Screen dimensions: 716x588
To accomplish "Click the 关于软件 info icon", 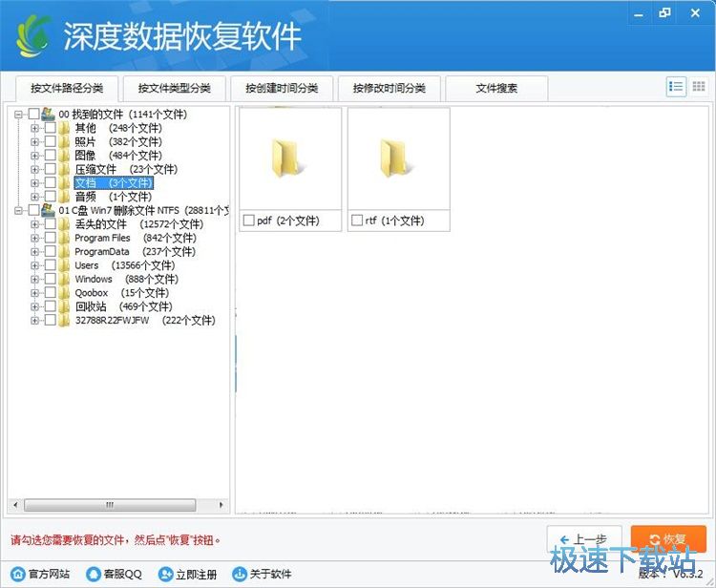I will point(239,574).
